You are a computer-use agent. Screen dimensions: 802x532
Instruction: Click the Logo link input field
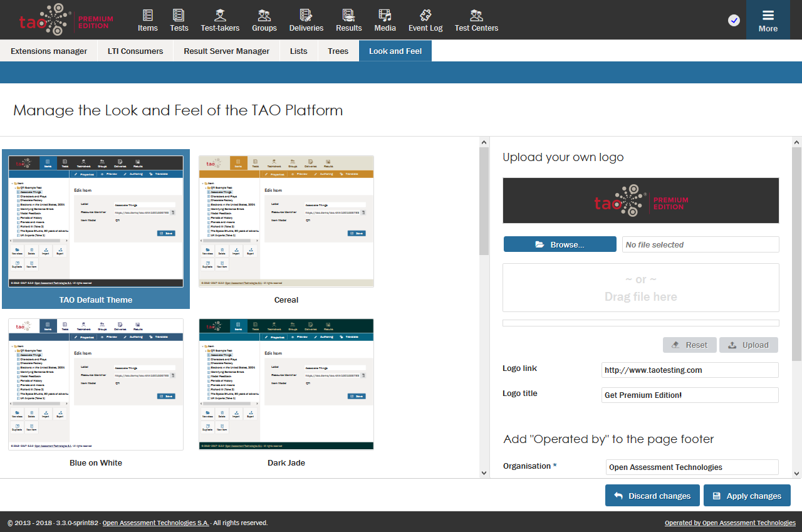point(690,370)
